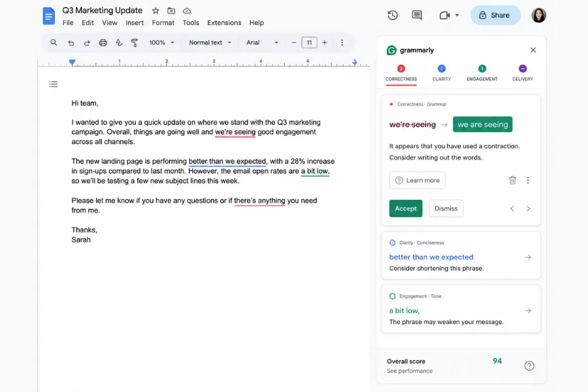Open the overall score help icon
The image size is (588, 392).
(x=529, y=366)
